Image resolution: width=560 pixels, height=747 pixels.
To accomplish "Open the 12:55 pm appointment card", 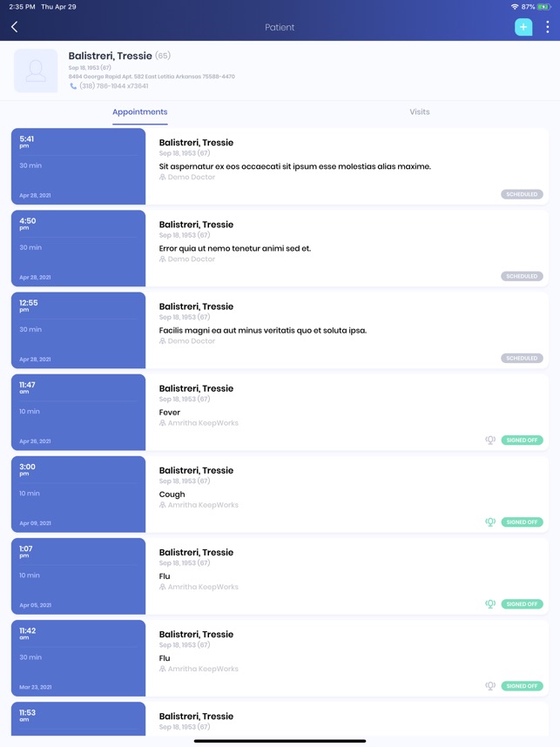I will tap(280, 330).
